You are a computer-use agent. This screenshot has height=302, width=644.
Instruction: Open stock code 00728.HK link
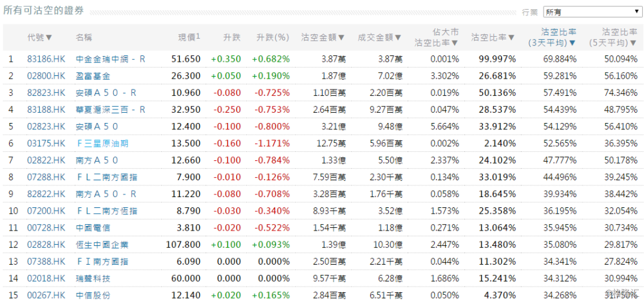coord(46,228)
